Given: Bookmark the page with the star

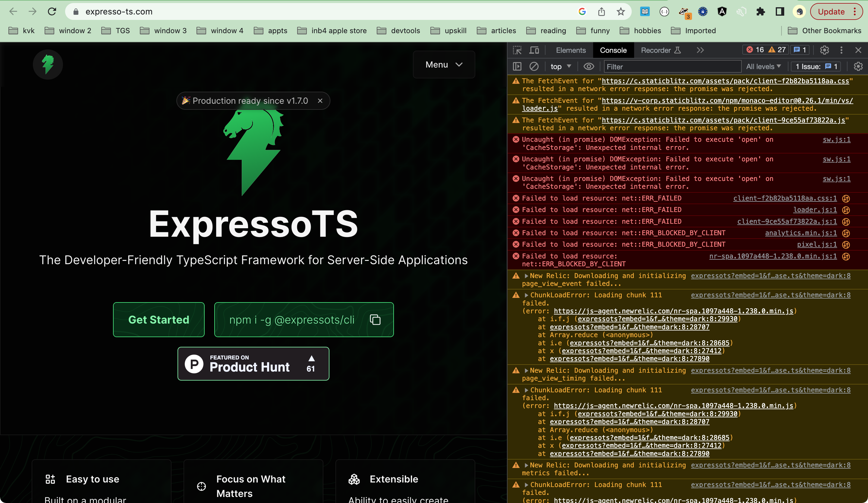Looking at the screenshot, I should pos(621,11).
